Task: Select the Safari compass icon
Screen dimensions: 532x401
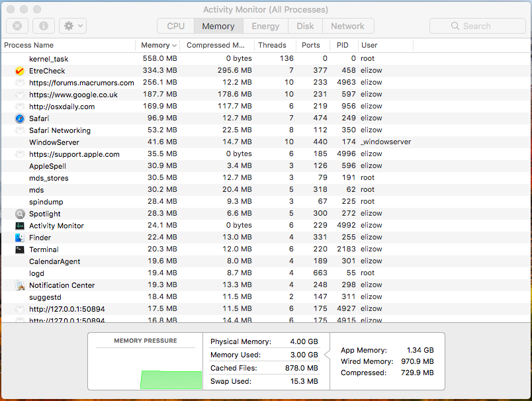Action: coord(20,118)
